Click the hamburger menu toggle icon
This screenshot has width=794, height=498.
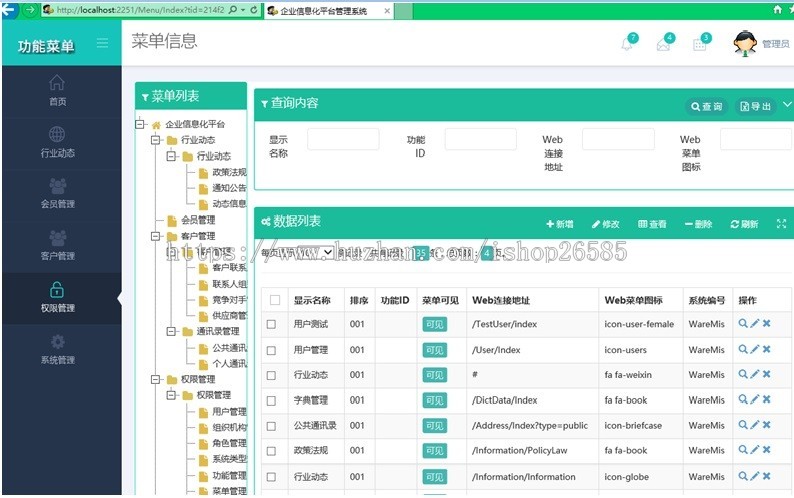(102, 43)
